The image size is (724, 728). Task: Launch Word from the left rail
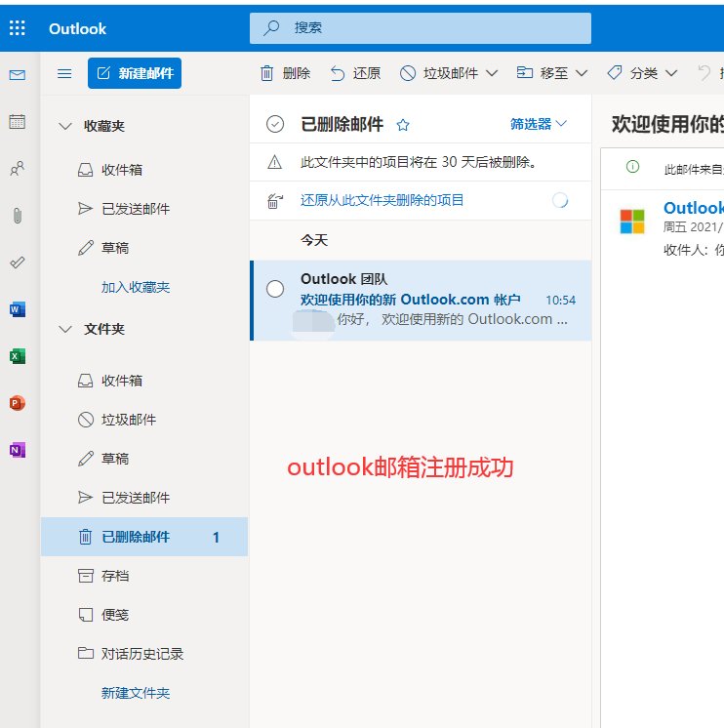(18, 309)
